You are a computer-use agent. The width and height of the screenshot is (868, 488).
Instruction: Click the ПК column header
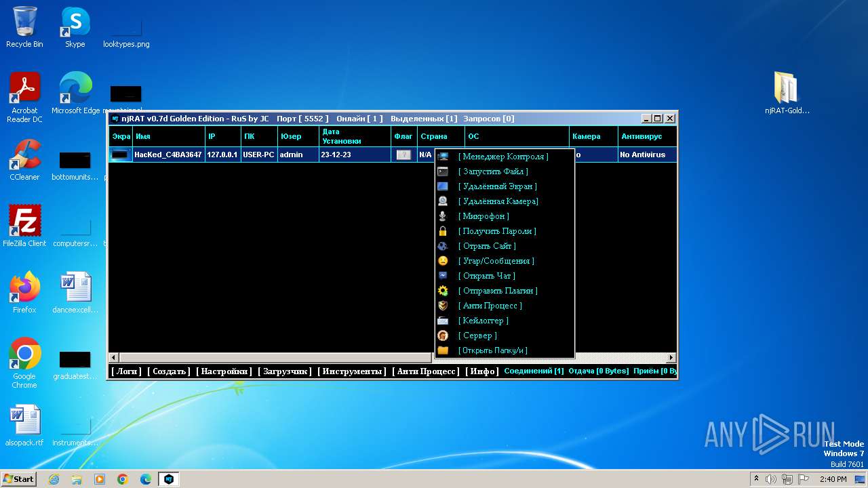point(260,136)
